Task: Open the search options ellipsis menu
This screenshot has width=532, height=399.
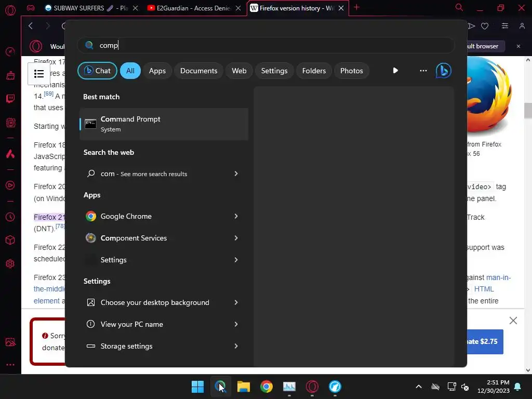Action: tap(423, 71)
